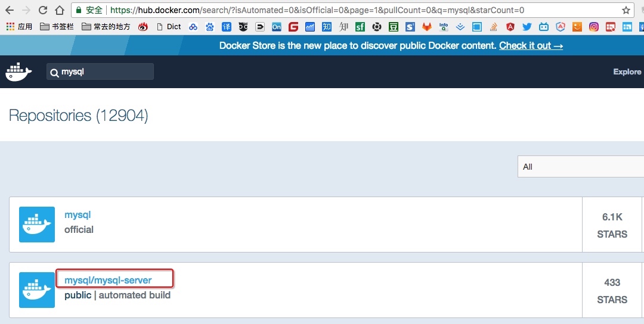Screen dimensions: 644x324
Task: Open Explore in the top navigation
Action: [x=627, y=72]
